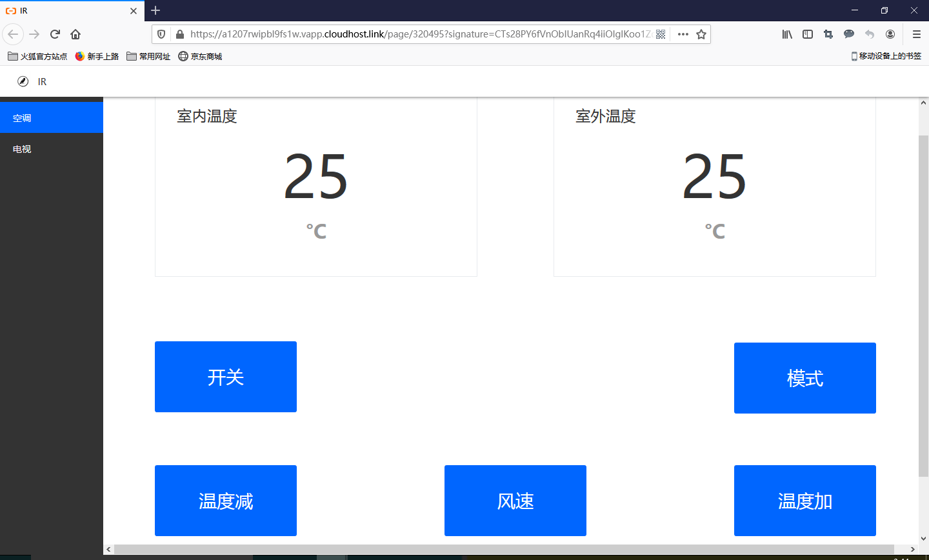929x560 pixels.
Task: Open 移动设备上的书签 folder
Action: pos(886,56)
